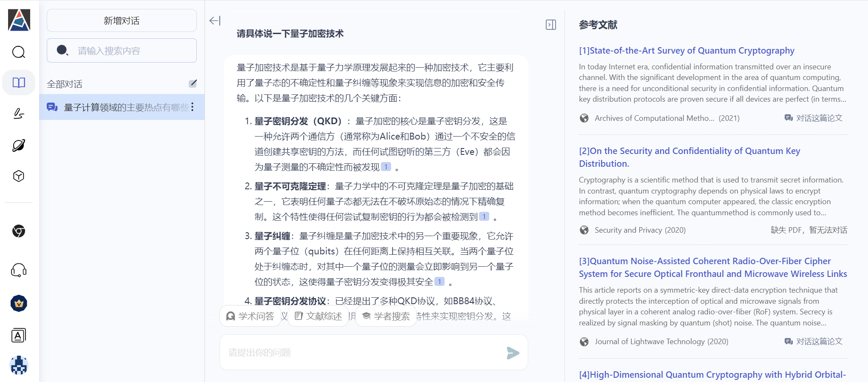868x382 pixels.
Task: Click the send arrow button
Action: coord(513,353)
